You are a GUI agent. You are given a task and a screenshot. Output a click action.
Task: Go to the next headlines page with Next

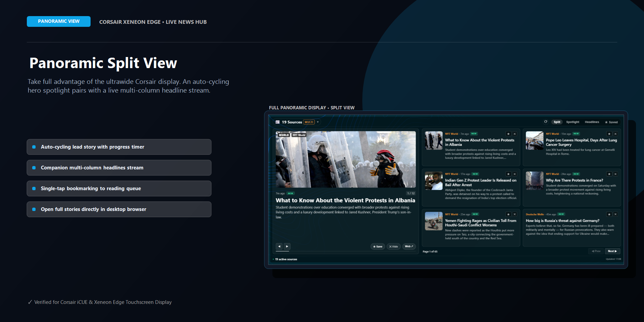point(612,251)
